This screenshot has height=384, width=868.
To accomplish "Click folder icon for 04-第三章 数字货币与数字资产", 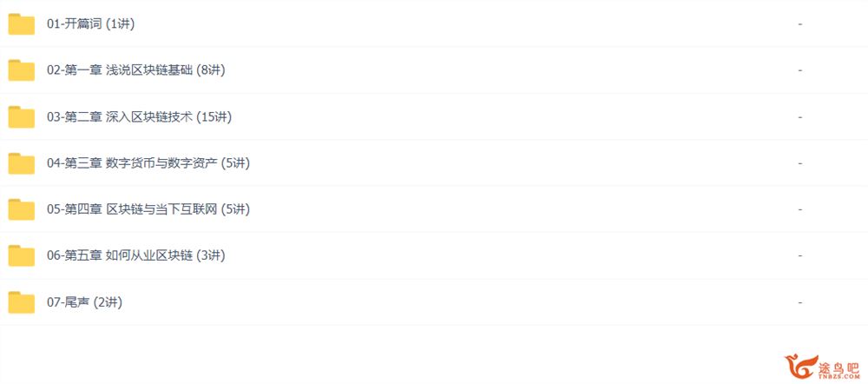I will [22, 164].
